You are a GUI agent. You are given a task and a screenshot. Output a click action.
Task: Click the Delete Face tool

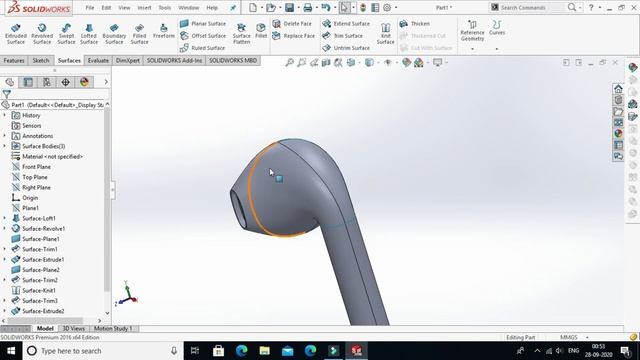pos(292,24)
